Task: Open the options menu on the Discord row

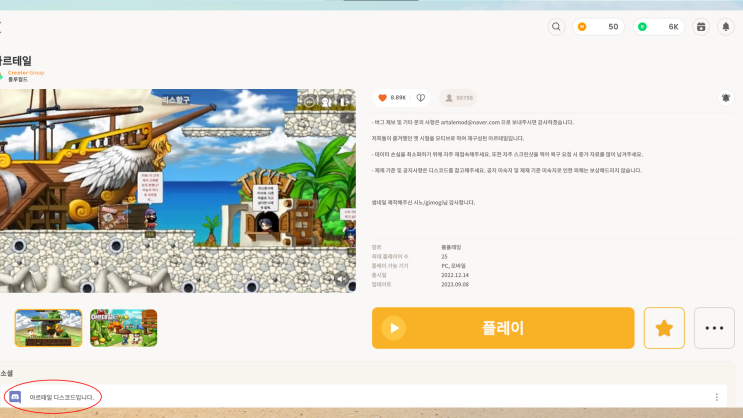Action: tap(716, 397)
